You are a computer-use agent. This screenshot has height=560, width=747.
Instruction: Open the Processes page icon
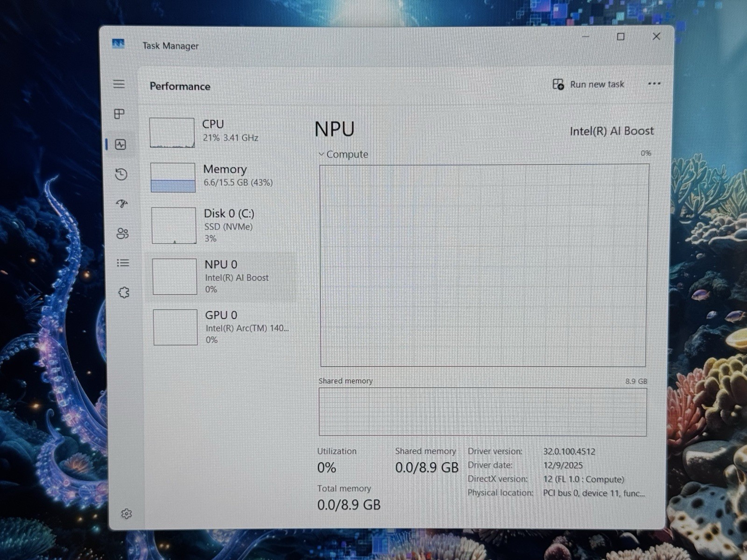120,114
